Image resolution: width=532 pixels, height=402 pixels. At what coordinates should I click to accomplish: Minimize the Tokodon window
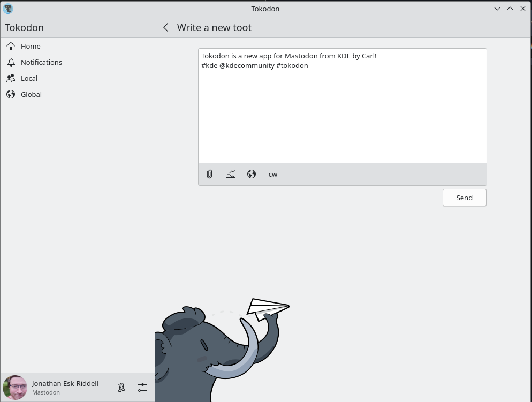[497, 9]
